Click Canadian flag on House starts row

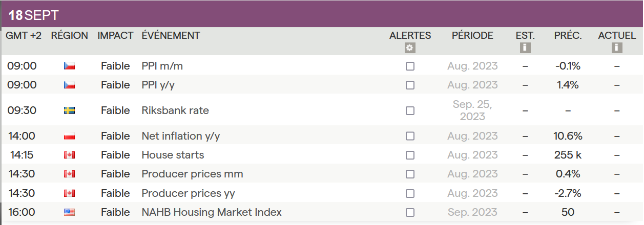[x=69, y=155]
